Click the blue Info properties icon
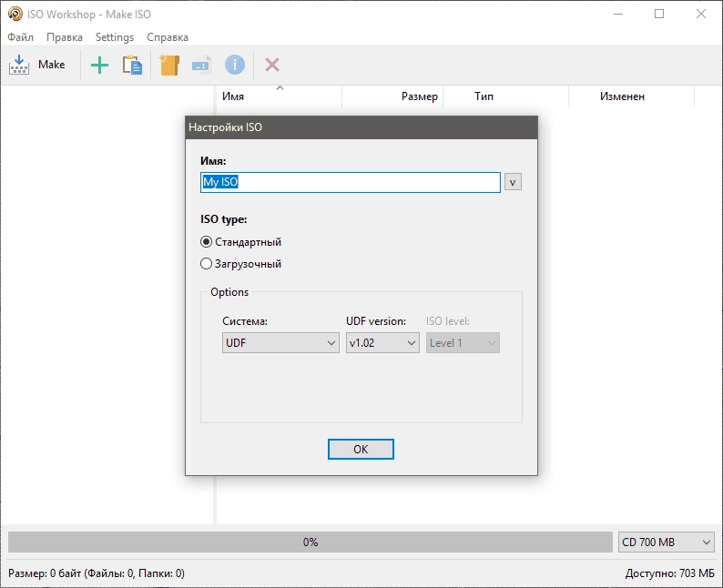The width and height of the screenshot is (723, 588). tap(235, 65)
